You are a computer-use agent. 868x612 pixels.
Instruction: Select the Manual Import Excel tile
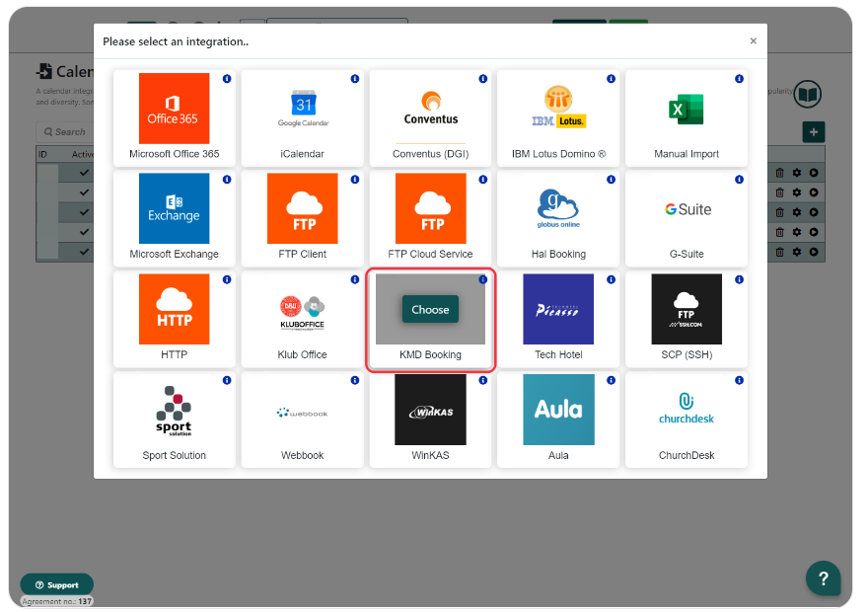click(x=687, y=118)
